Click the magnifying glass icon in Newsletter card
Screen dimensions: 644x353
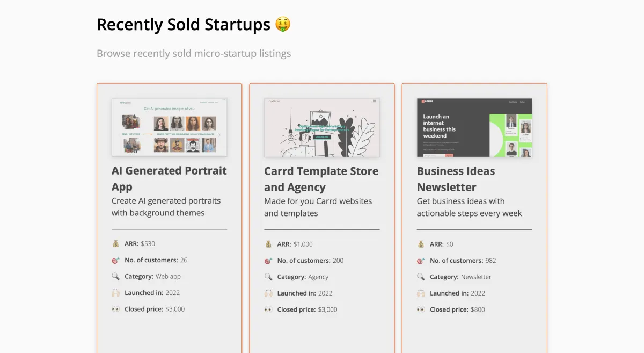[x=421, y=277]
